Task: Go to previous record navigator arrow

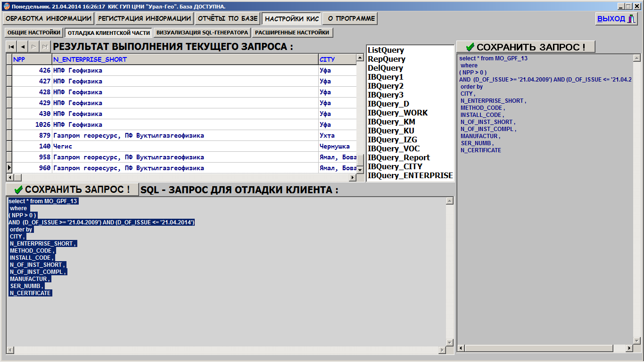Action: [22, 47]
